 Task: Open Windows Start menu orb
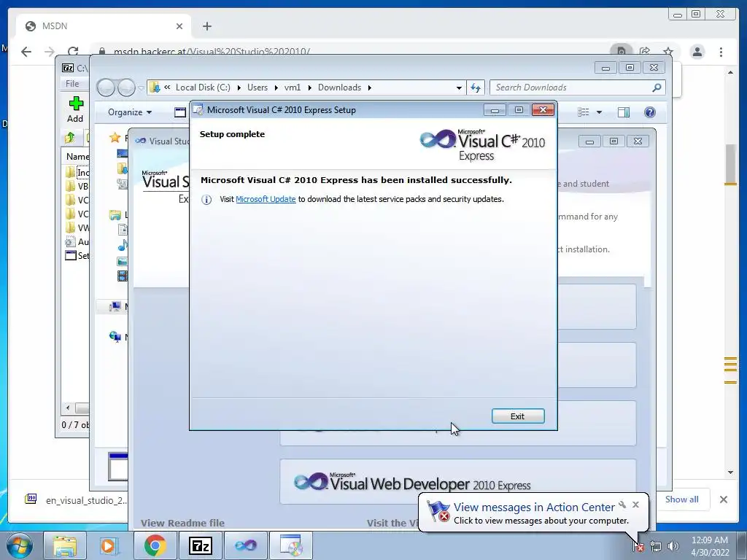tap(19, 545)
